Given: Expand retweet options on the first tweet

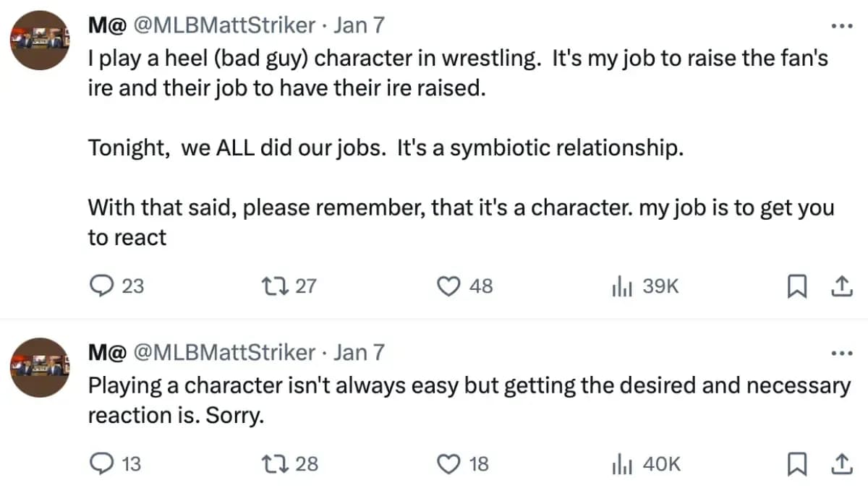Looking at the screenshot, I should coord(273,286).
